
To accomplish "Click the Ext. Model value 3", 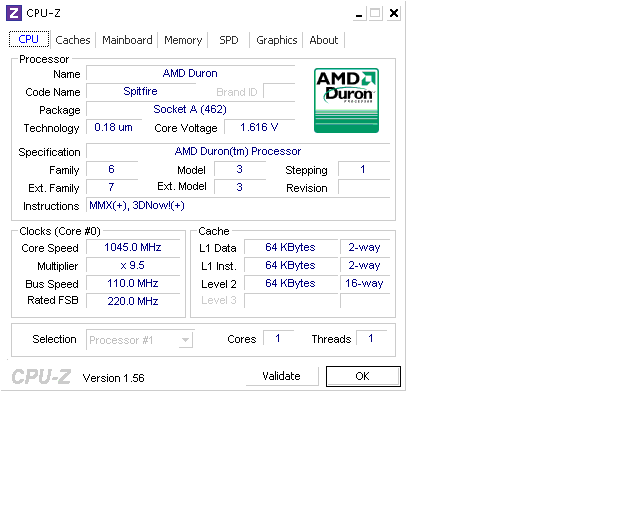I will click(240, 187).
